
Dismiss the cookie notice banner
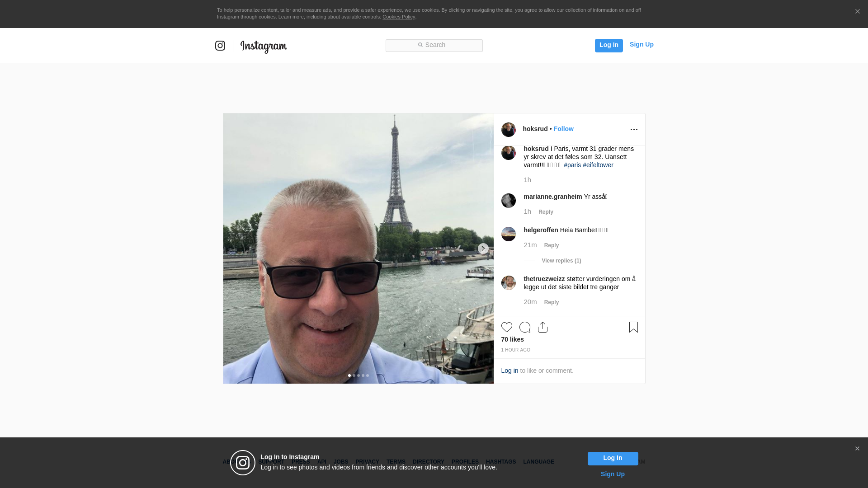click(x=857, y=12)
